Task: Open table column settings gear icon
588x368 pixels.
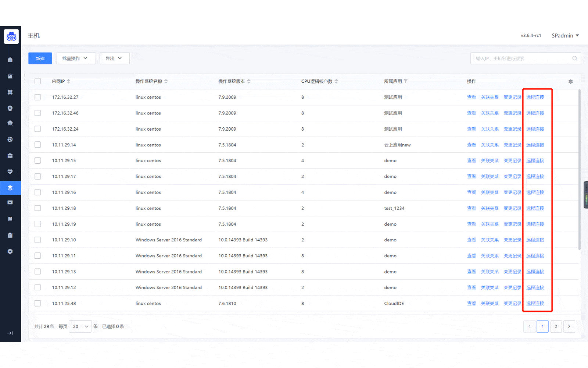Action: click(571, 82)
